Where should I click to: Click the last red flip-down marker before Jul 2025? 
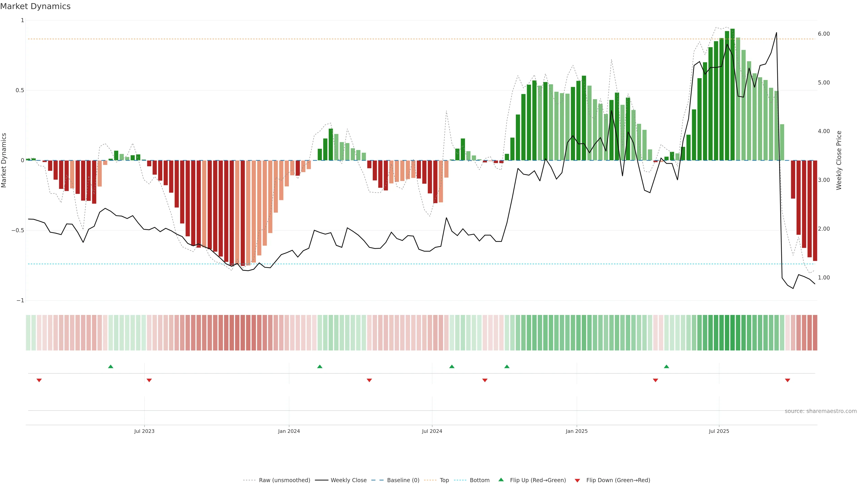pos(655,380)
